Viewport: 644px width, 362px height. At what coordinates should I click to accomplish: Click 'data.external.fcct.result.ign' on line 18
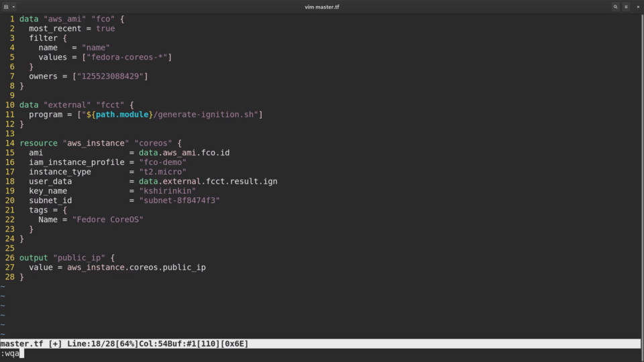tap(208, 182)
